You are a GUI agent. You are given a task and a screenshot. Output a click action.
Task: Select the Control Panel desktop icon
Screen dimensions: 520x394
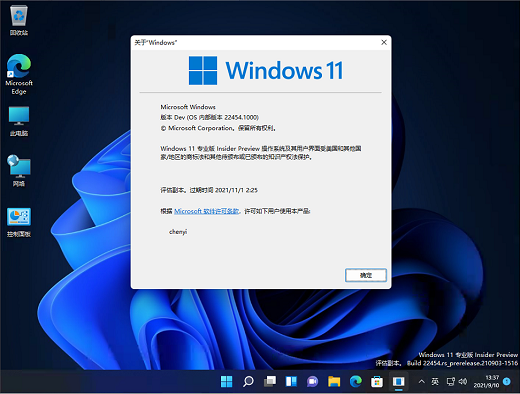point(19,222)
